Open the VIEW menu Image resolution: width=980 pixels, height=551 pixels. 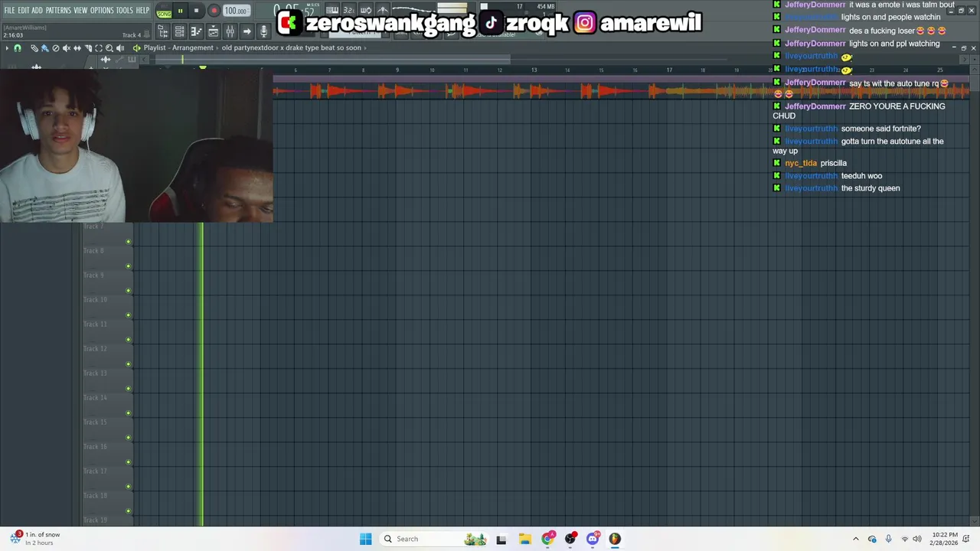(80, 10)
